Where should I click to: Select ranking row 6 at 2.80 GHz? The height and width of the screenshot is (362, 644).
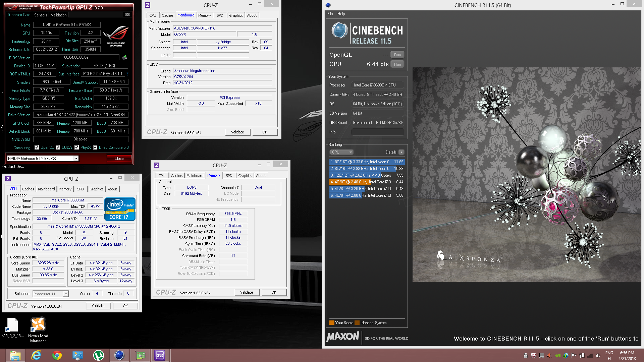[x=367, y=195]
